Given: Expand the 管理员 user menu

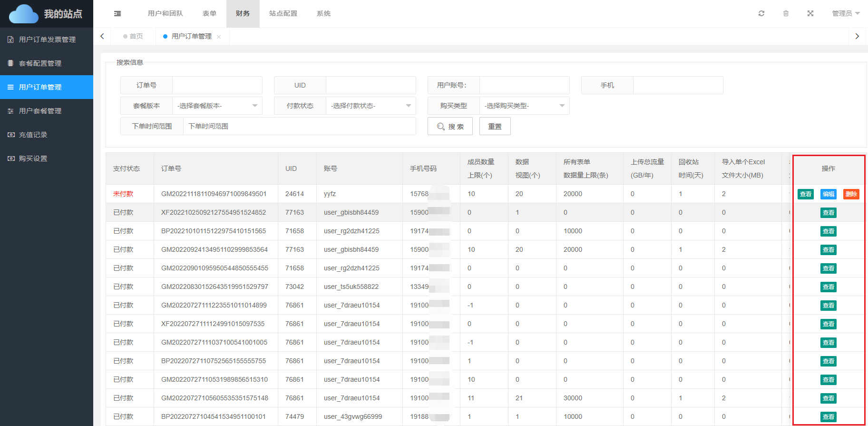Looking at the screenshot, I should click(x=846, y=13).
